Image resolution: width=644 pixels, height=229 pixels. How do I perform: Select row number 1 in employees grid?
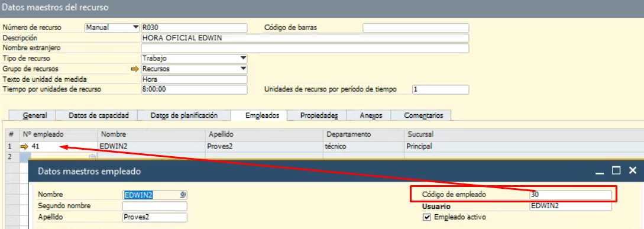tap(11, 146)
